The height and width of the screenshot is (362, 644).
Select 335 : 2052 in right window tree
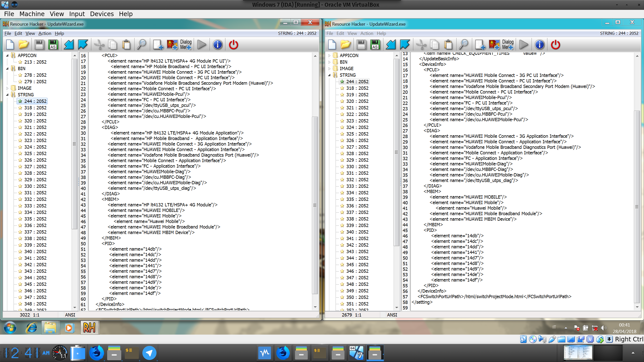(357, 199)
